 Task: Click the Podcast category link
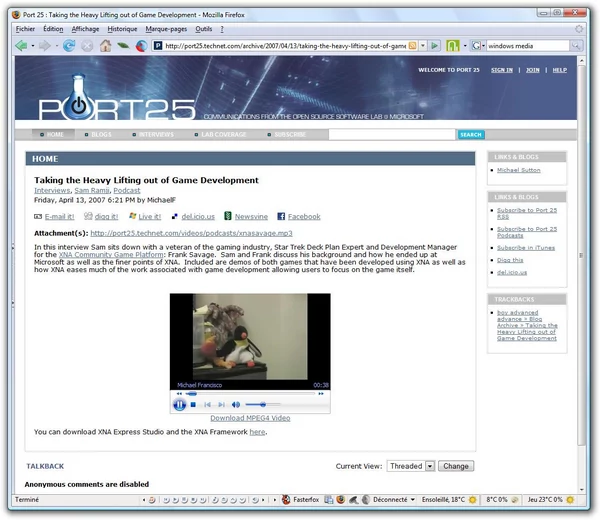coord(127,190)
